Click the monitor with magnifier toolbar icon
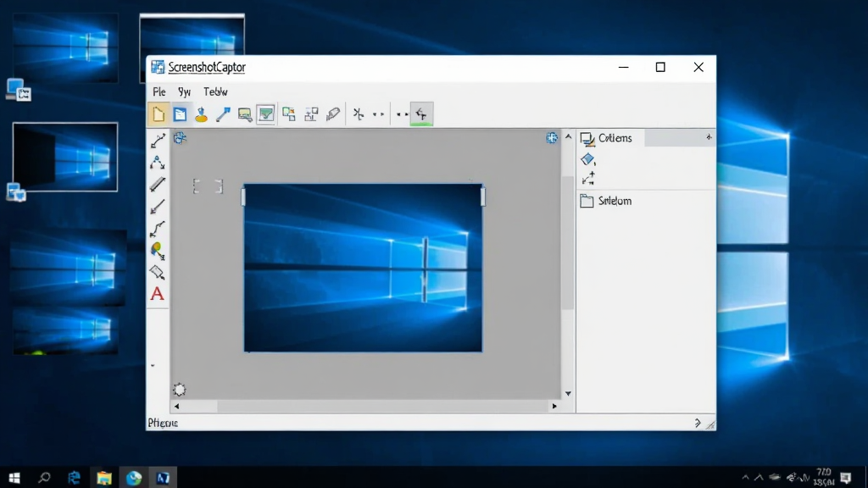 point(245,114)
